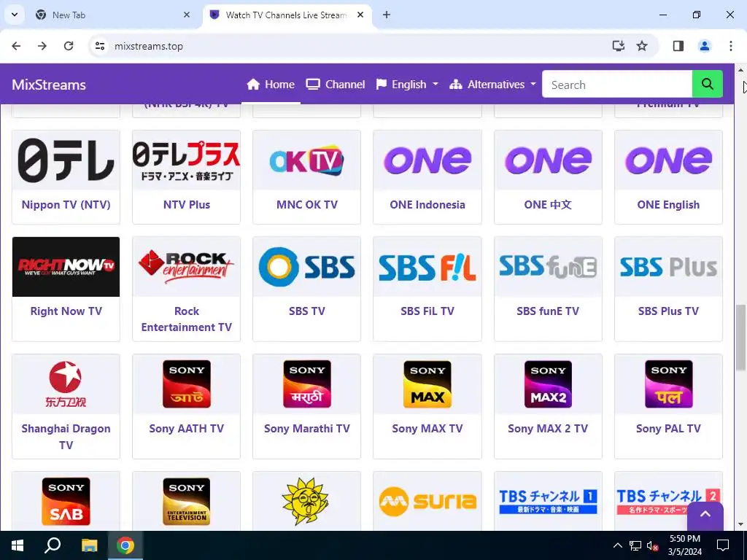
Task: Select the MNC OK TV logo
Action: pos(307,160)
